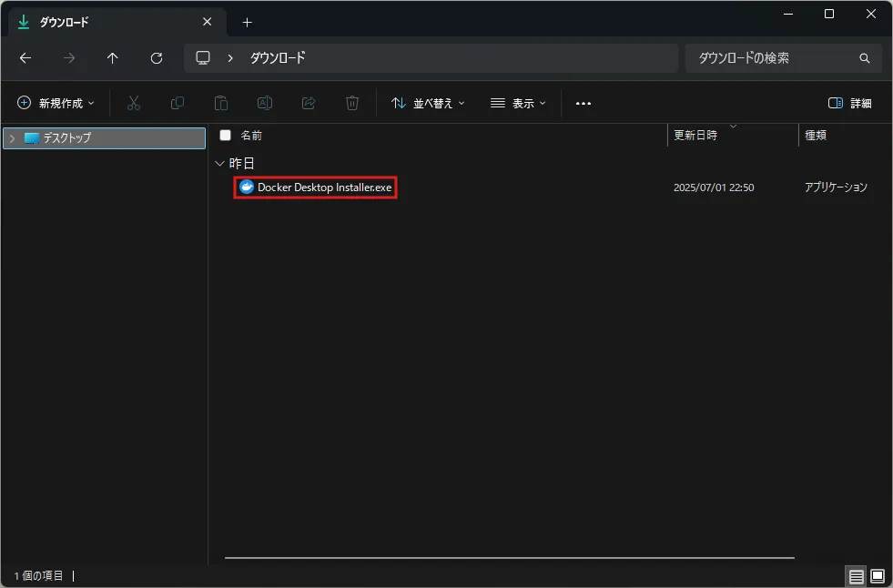
Task: Sort by the 種類 column header
Action: tap(816, 136)
